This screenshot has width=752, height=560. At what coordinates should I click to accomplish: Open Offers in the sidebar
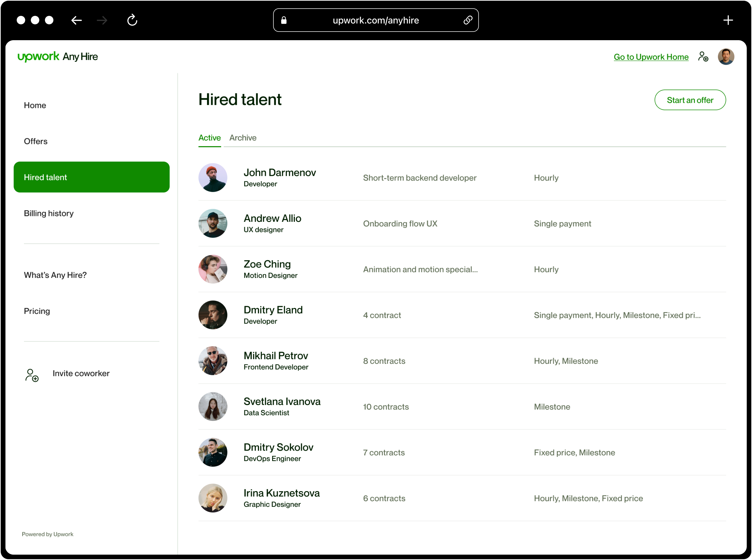point(36,141)
